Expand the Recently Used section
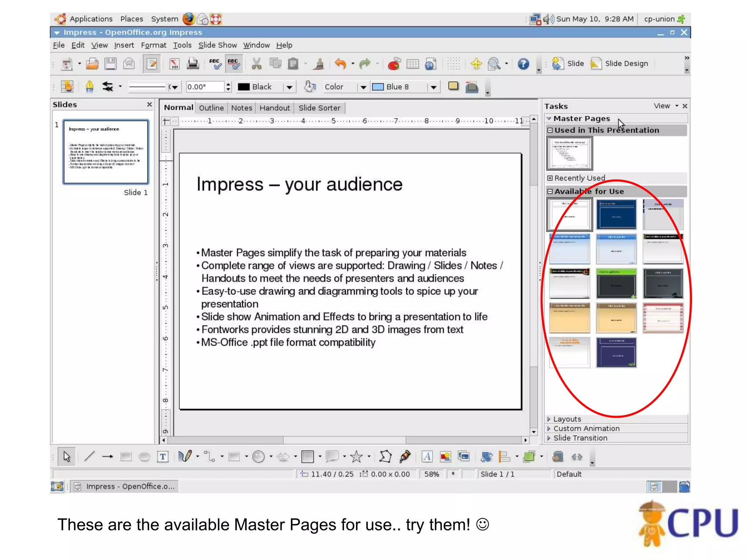747x560 pixels. 550,178
